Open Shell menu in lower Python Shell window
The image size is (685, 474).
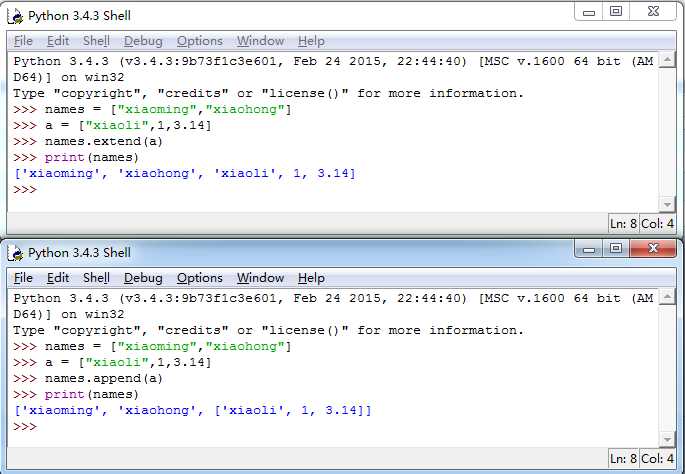coord(96,278)
